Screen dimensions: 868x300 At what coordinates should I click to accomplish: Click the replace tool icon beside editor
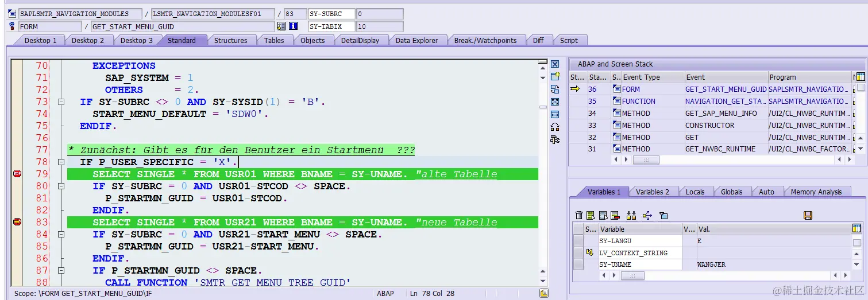coord(555,89)
